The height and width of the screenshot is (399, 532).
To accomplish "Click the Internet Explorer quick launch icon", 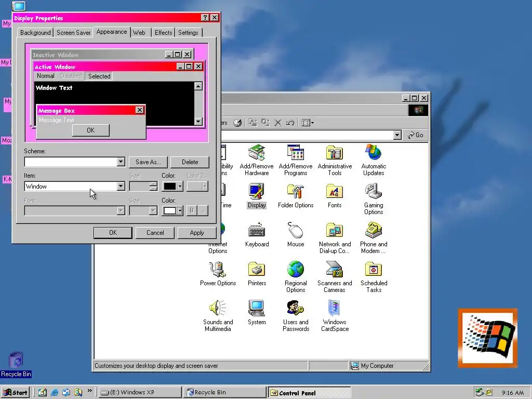I will click(x=54, y=393).
